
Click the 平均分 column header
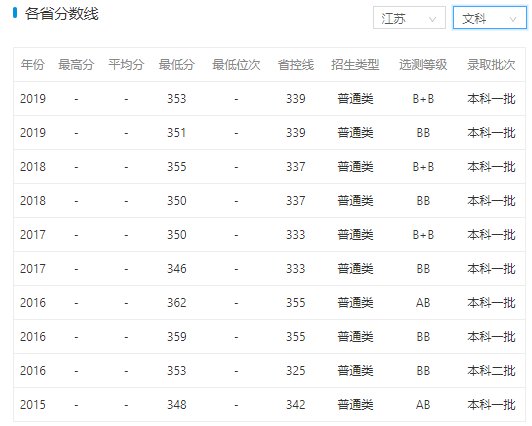pyautogui.click(x=126, y=64)
